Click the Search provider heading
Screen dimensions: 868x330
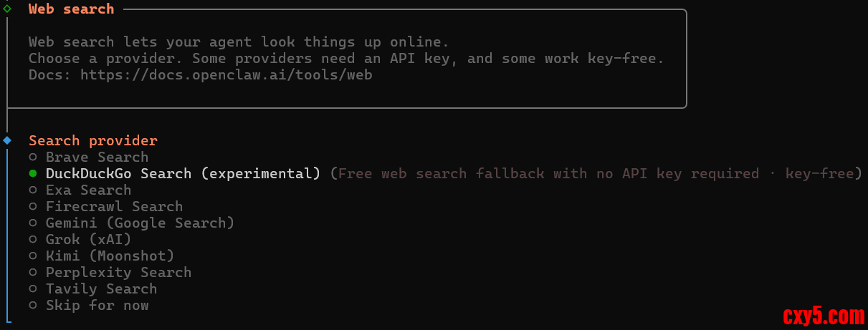[92, 141]
